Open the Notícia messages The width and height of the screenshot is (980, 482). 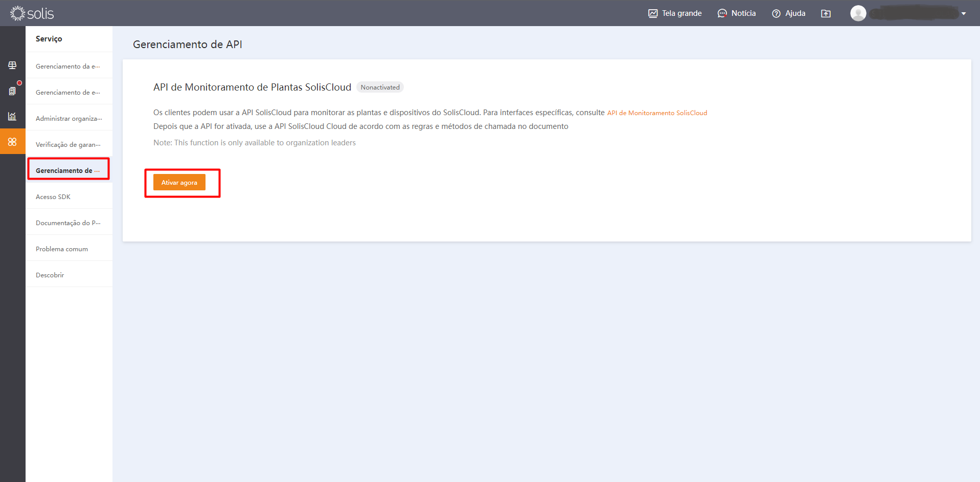pos(737,13)
